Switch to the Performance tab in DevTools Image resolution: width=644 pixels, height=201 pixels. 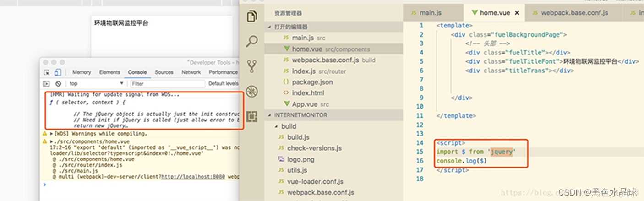click(223, 72)
